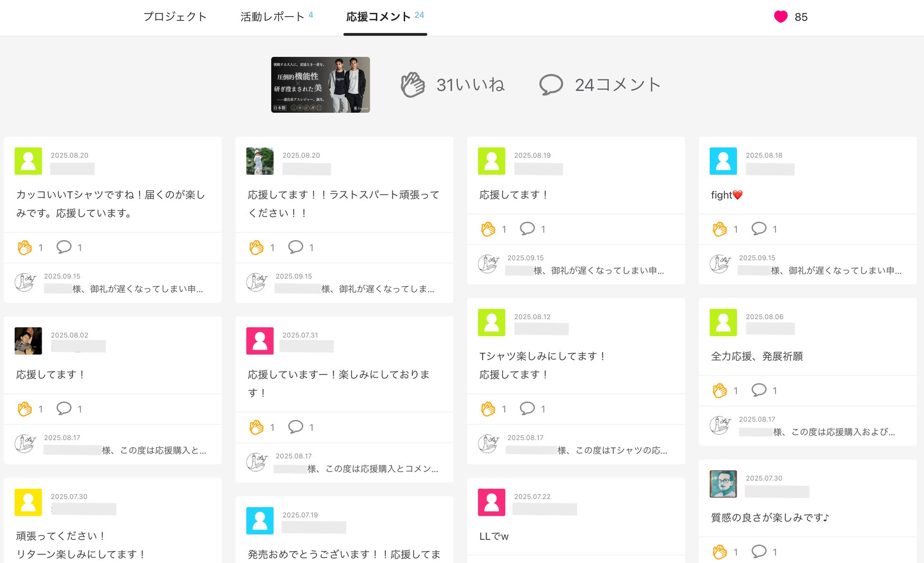Click reply bubble on 全力応援 comment
This screenshot has height=563, width=924.
click(759, 390)
